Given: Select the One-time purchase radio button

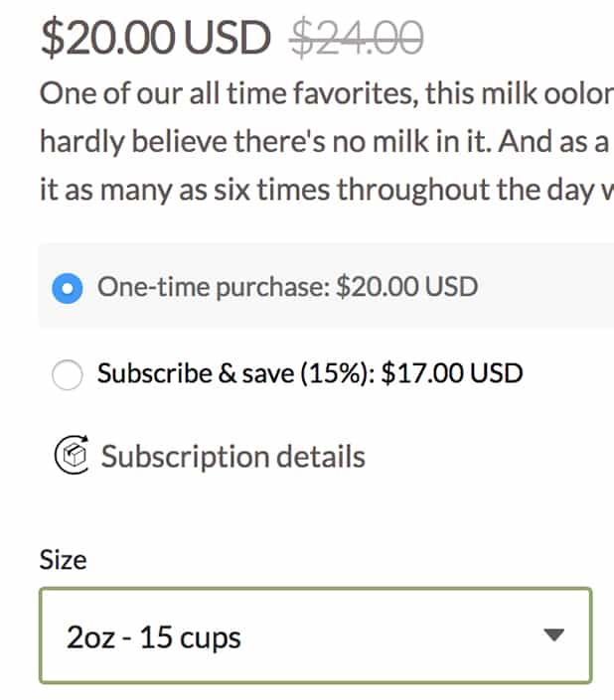Looking at the screenshot, I should 68,288.
